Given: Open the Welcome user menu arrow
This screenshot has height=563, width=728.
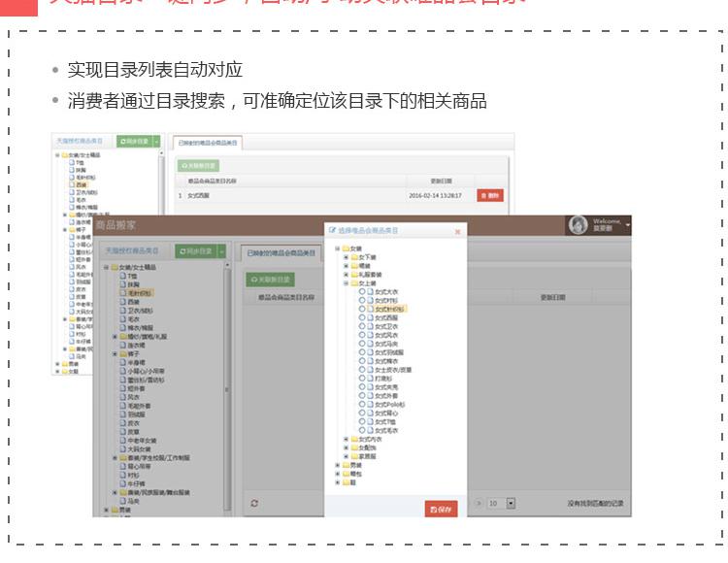Looking at the screenshot, I should (628, 226).
